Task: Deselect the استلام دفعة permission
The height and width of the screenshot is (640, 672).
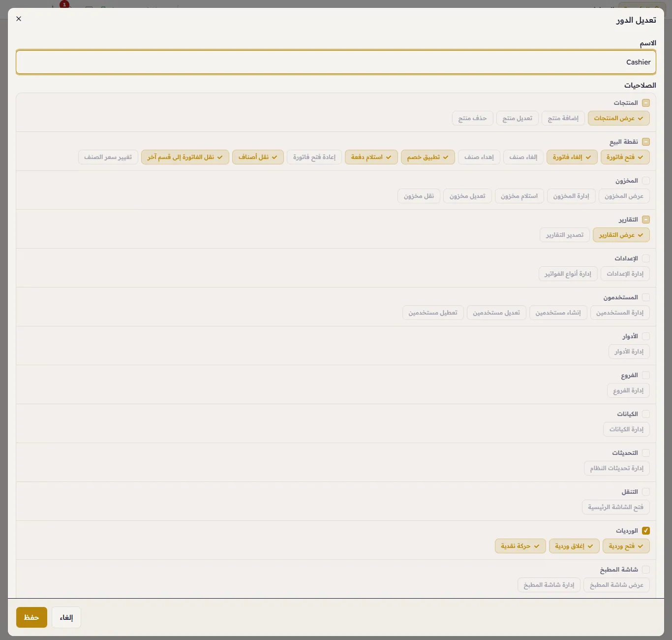Action: (371, 157)
